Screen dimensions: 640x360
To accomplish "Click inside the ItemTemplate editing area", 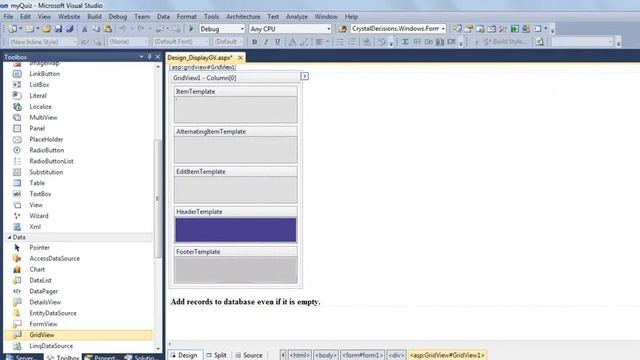I will click(236, 109).
